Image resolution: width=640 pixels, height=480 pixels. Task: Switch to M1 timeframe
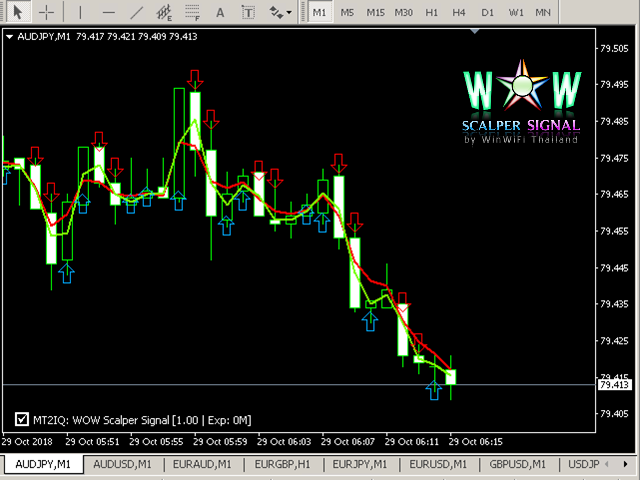point(320,12)
